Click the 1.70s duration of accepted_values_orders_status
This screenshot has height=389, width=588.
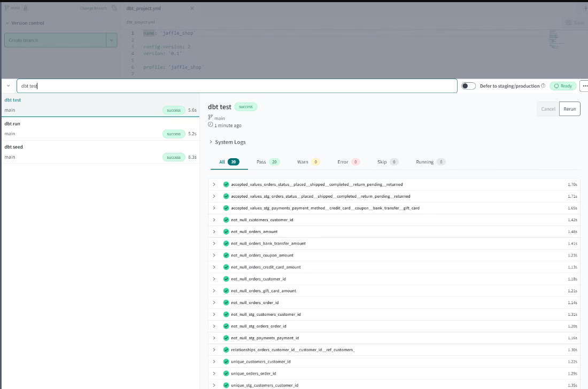[572, 184]
